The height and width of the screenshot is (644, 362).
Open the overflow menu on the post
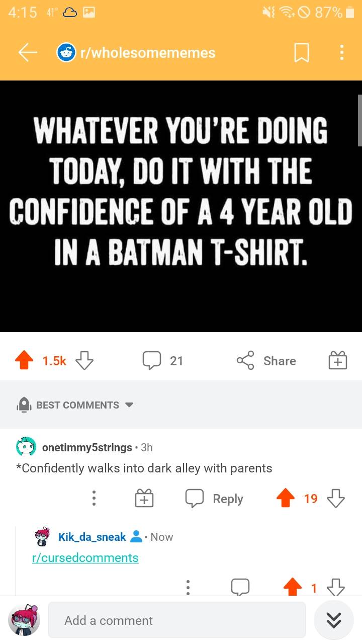[341, 52]
